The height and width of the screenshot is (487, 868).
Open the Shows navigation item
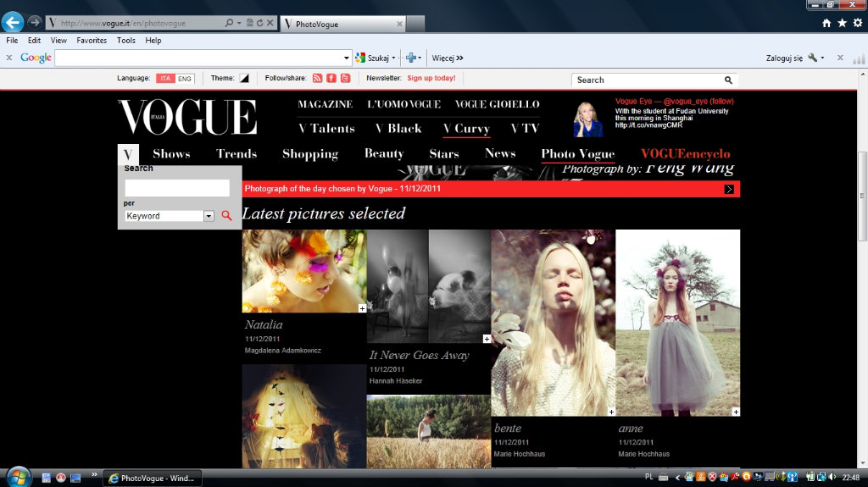point(171,154)
